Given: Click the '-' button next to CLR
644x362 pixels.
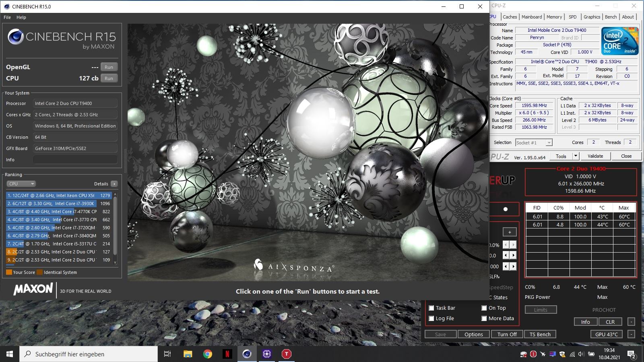Looking at the screenshot, I should [631, 322].
